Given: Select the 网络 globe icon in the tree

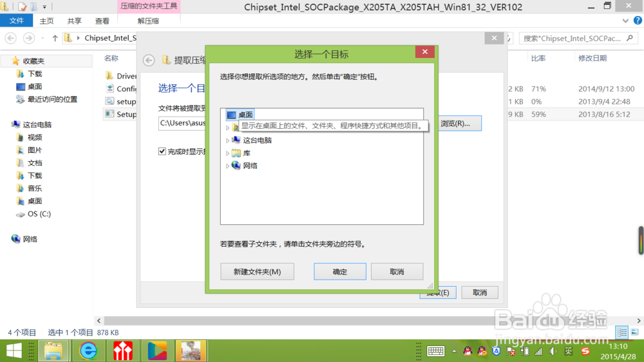Looking at the screenshot, I should point(236,166).
